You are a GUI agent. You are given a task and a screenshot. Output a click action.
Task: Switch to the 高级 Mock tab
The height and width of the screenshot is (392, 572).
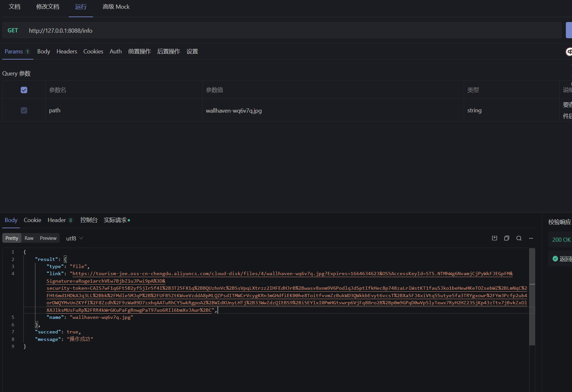tap(116, 6)
